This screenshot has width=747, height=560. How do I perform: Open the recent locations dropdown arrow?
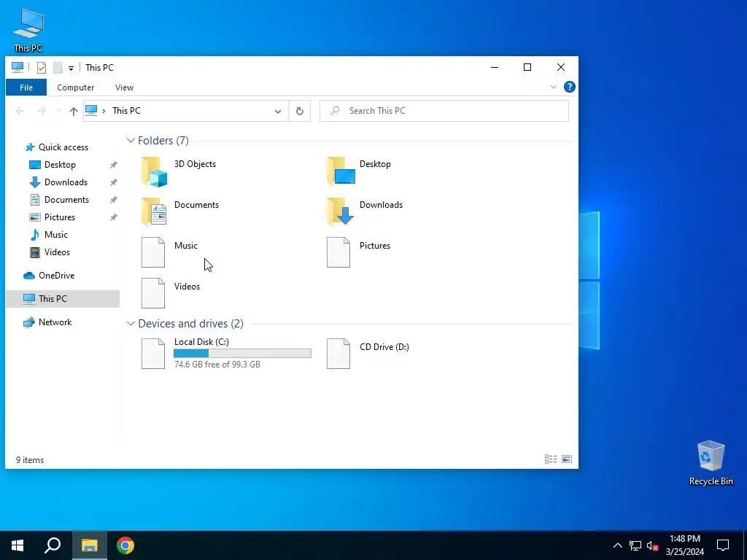[x=58, y=111]
